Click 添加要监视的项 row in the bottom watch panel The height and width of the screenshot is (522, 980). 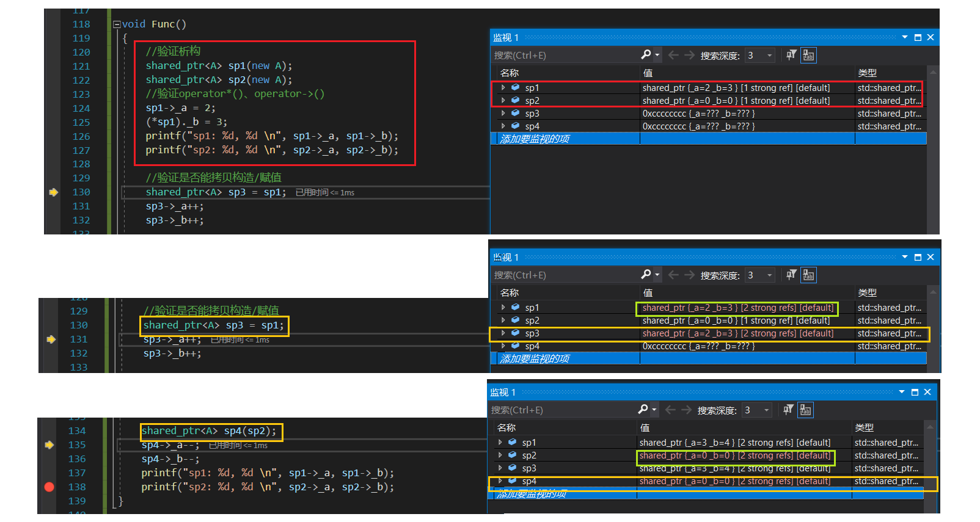(706, 494)
